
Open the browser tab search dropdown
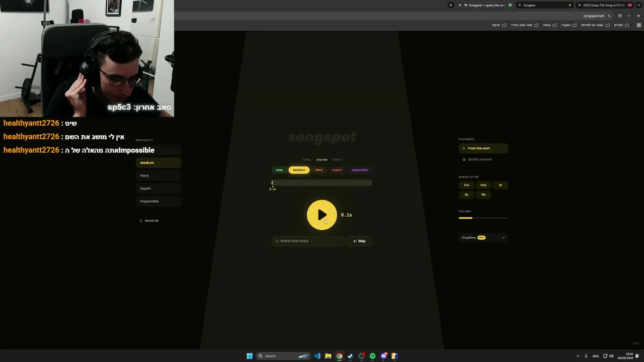pyautogui.click(x=638, y=5)
